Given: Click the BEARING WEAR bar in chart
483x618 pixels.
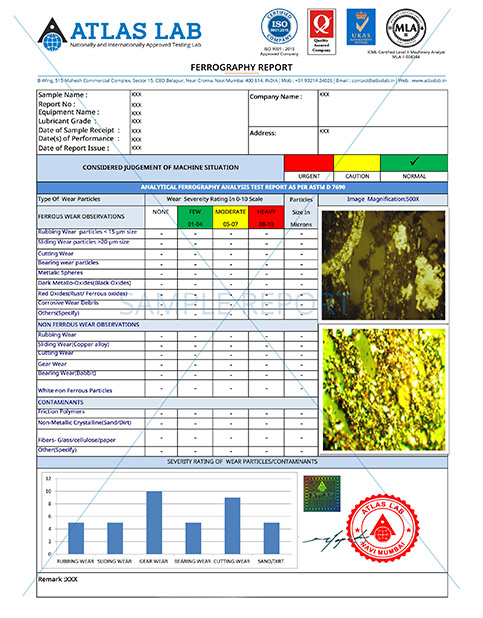Looking at the screenshot, I should [x=193, y=538].
